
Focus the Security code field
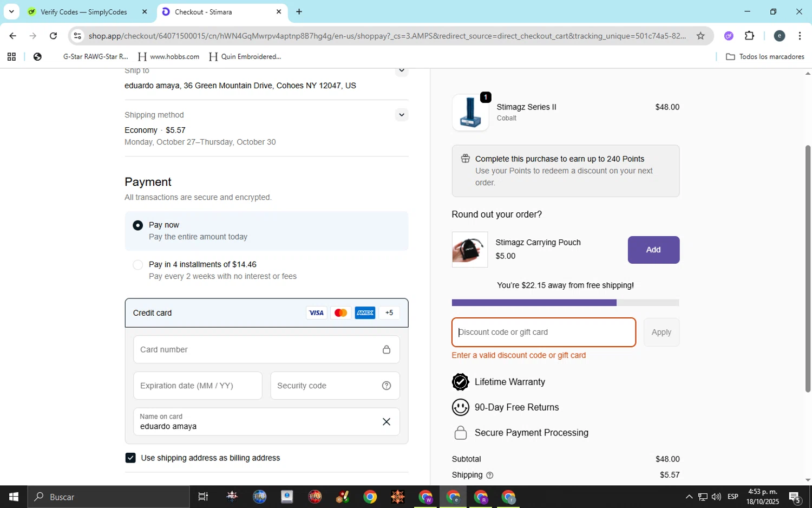335,386
